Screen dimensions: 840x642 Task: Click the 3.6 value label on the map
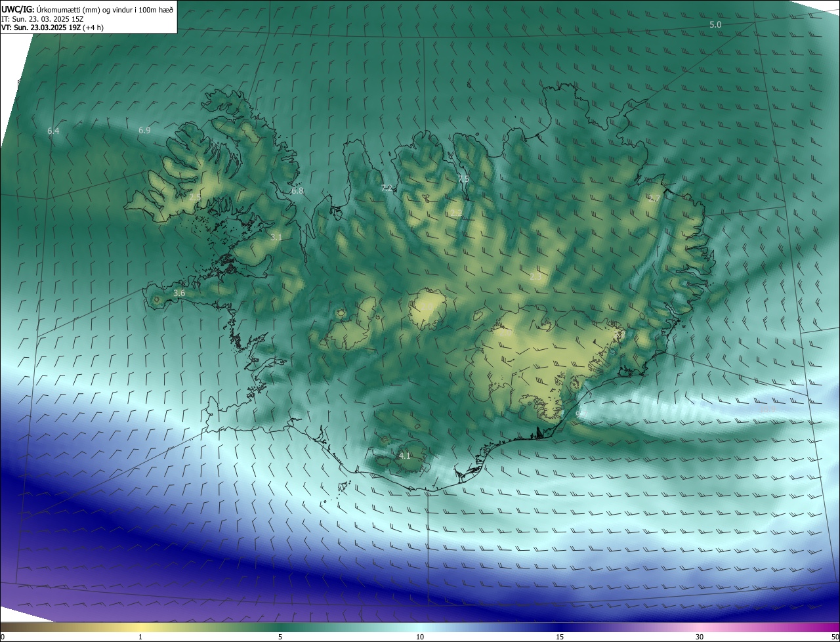tap(179, 293)
